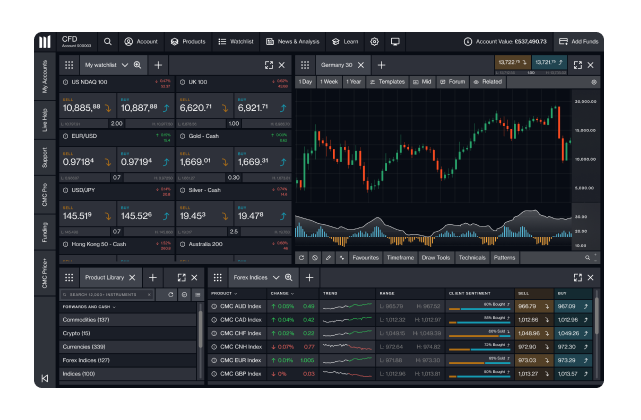Click the Search 12,000+ Instruments field

(107, 294)
